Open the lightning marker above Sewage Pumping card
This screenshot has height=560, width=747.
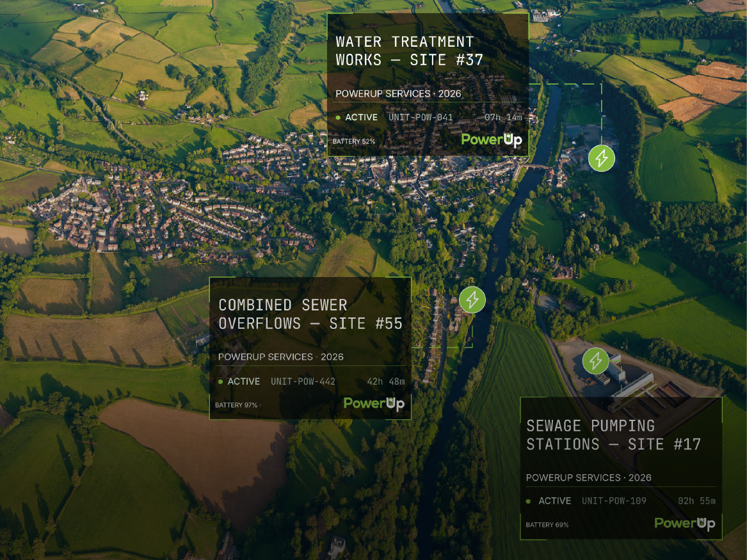coord(595,361)
